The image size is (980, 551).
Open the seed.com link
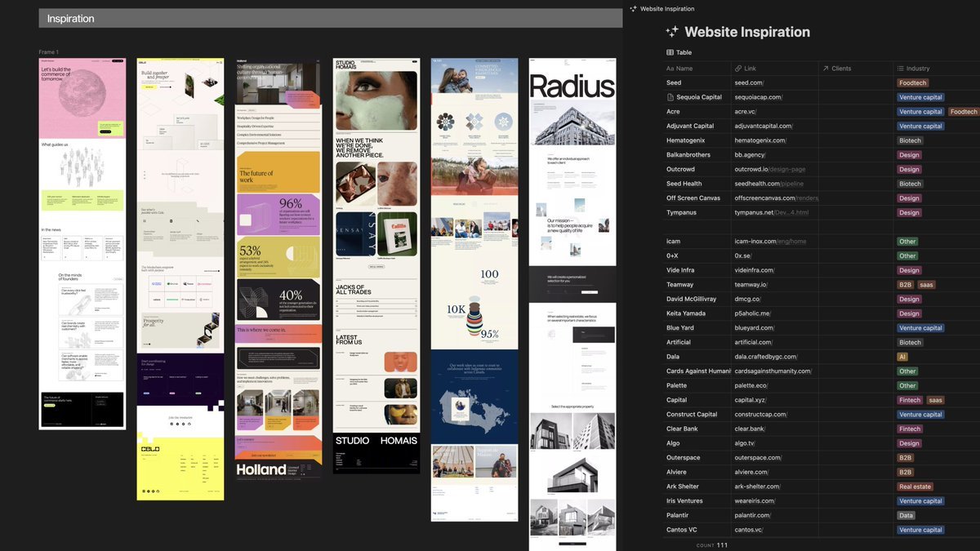pyautogui.click(x=749, y=82)
